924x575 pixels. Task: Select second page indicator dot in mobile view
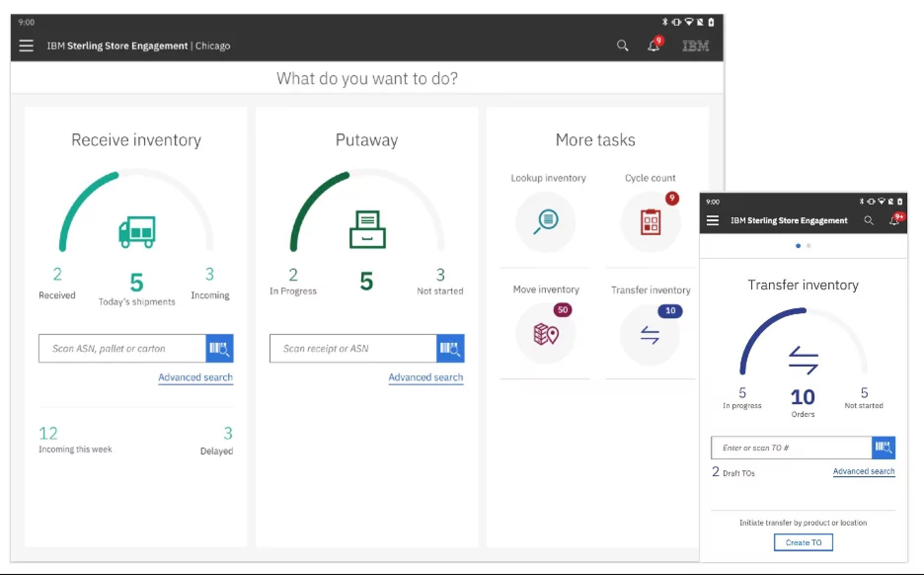click(808, 246)
